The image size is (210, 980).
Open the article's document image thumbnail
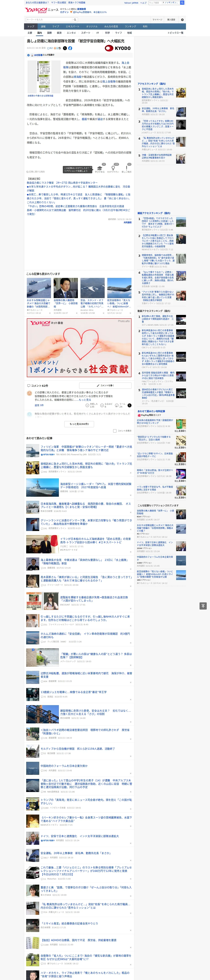pos(44,77)
